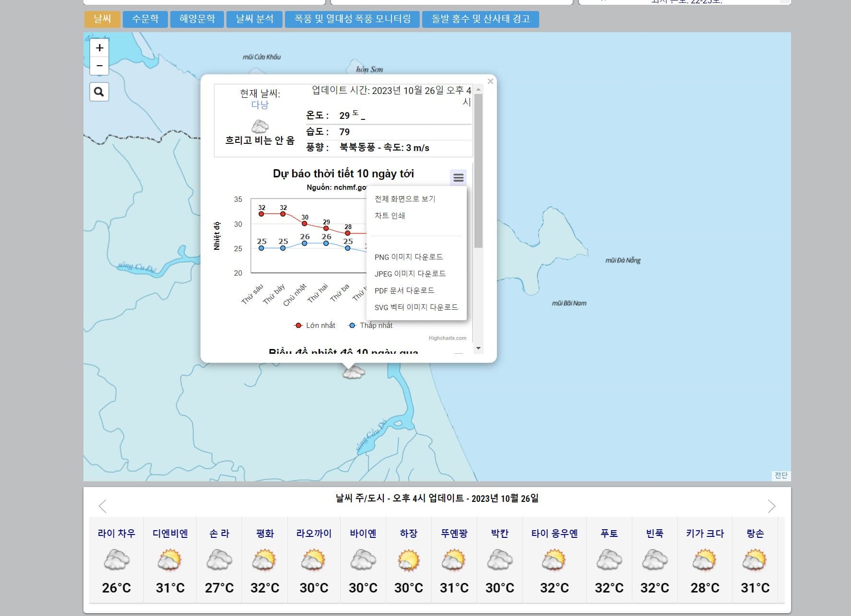Toggle the Lớn nhất series in legend

[315, 325]
